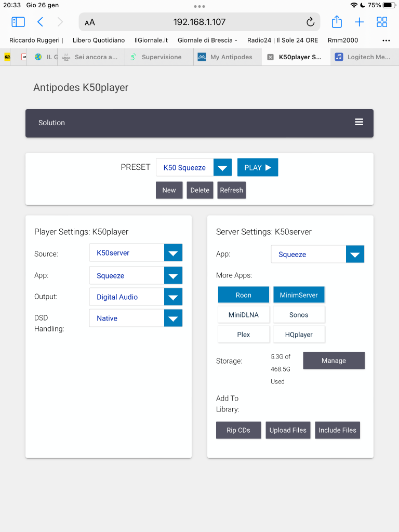This screenshot has width=399, height=532.
Task: Open reader text size AA menu
Action: click(89, 22)
